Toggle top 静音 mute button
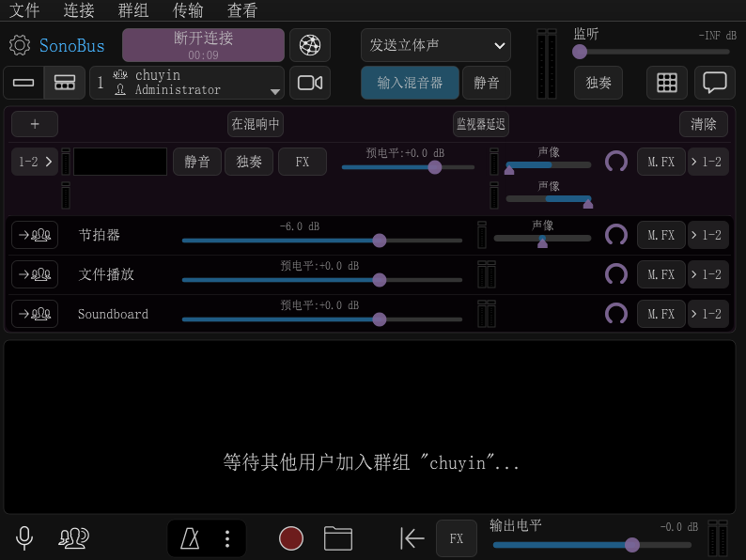 coord(487,83)
